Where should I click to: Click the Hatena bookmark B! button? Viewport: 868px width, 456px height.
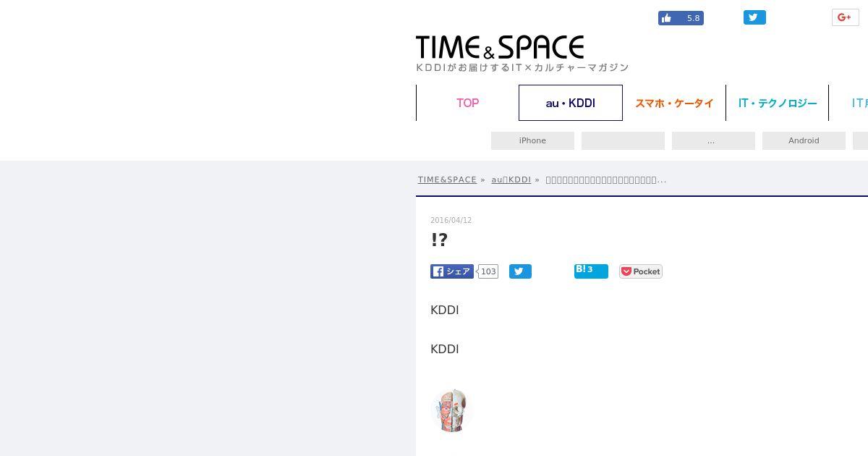point(591,271)
